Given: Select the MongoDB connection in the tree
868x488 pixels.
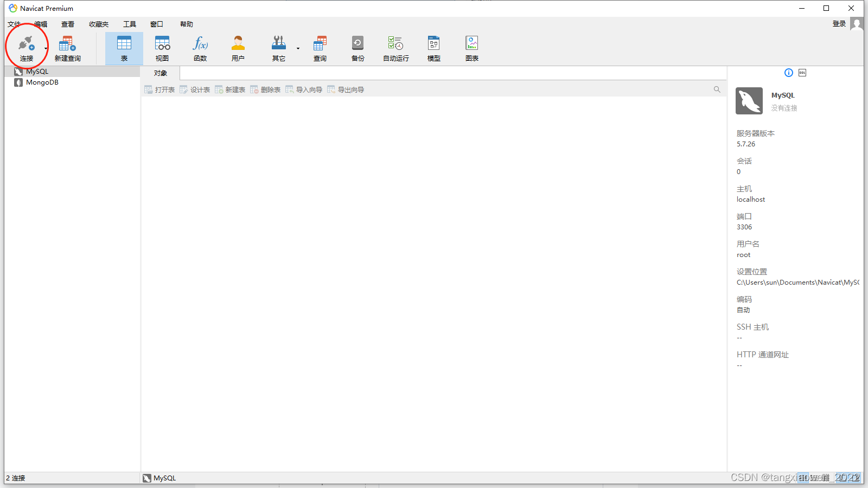Looking at the screenshot, I should [72, 82].
